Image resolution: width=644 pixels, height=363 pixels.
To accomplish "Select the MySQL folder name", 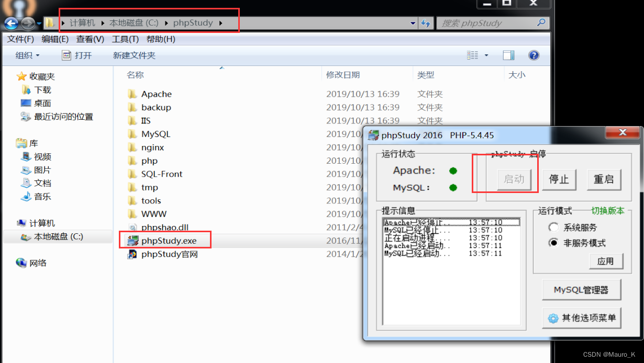I will click(x=156, y=134).
